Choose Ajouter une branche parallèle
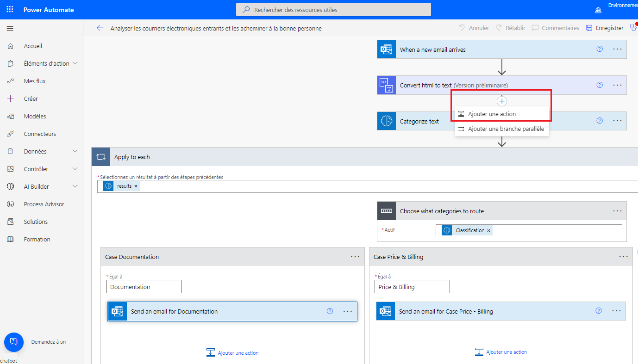The image size is (638, 364). [502, 129]
